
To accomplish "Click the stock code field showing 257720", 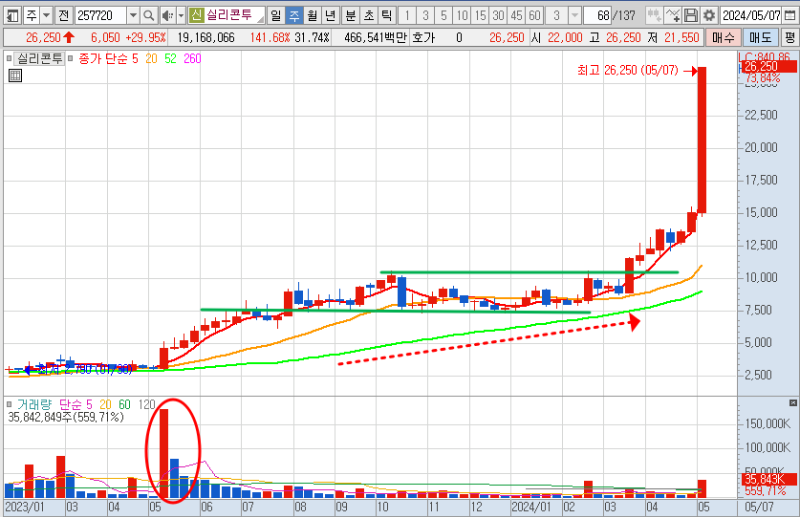I will [x=101, y=16].
